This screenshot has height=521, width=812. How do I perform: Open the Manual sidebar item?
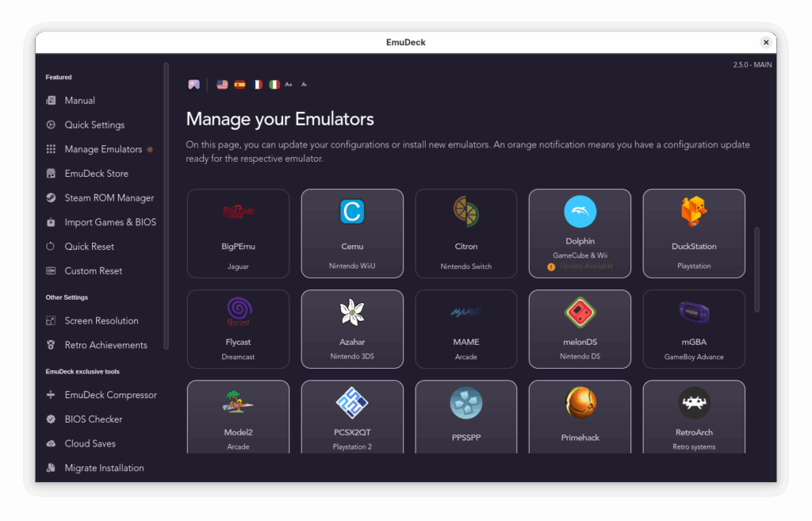(79, 101)
